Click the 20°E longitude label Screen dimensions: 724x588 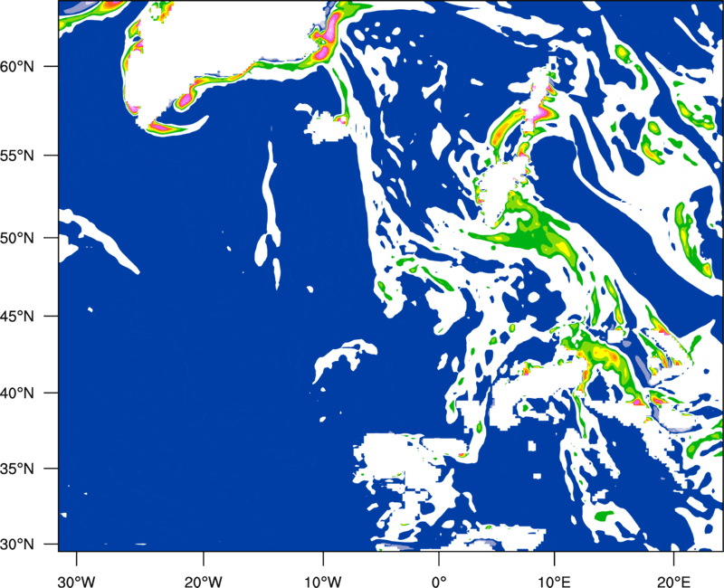click(x=673, y=582)
